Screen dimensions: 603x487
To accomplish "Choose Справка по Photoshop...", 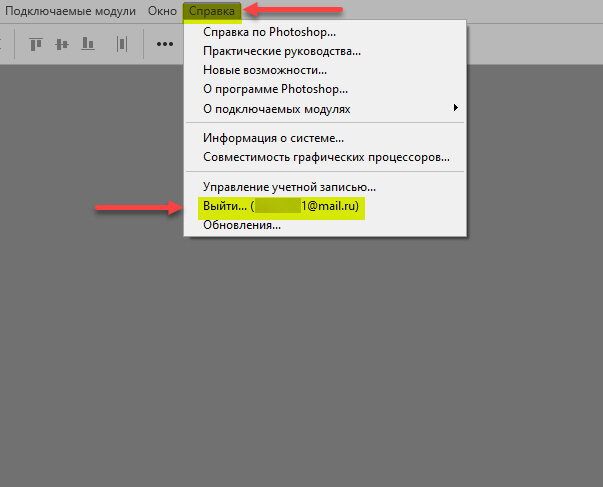I will pyautogui.click(x=325, y=32).
